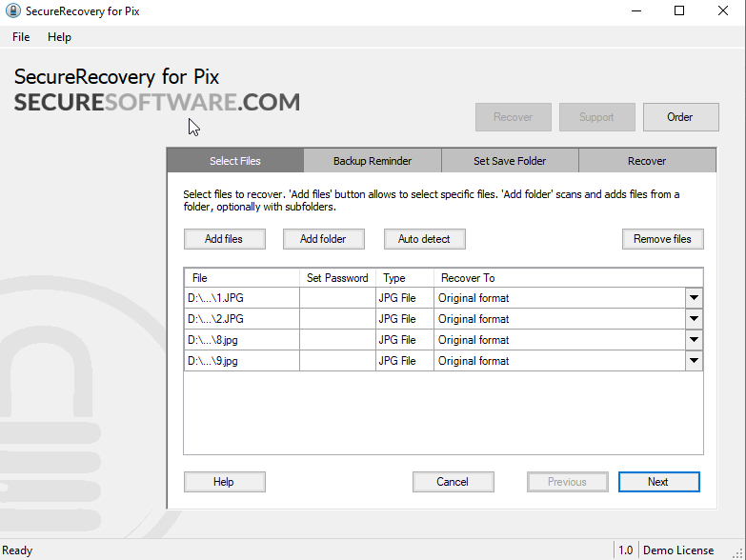Image resolution: width=746 pixels, height=560 pixels.
Task: Close the SecureRecovery window
Action: click(x=723, y=10)
